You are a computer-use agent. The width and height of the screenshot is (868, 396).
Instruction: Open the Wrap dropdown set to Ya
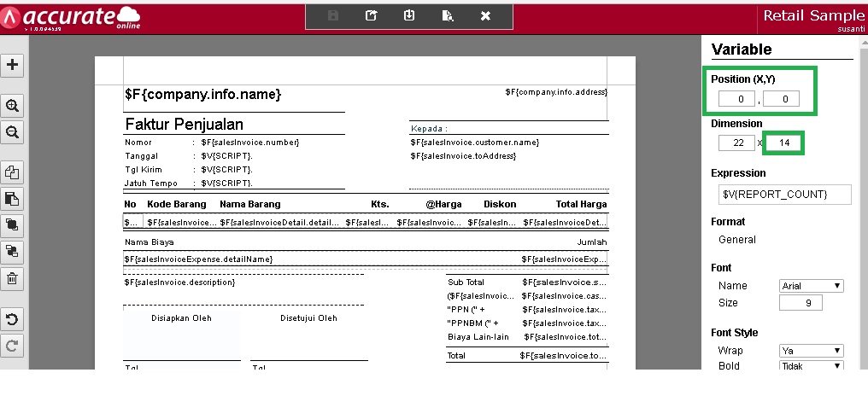[x=811, y=351]
